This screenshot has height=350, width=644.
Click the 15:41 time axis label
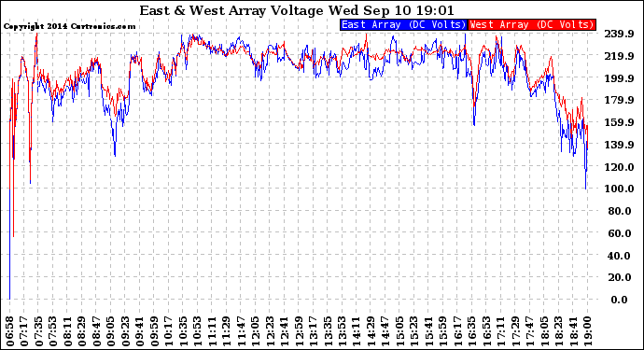[x=428, y=331]
